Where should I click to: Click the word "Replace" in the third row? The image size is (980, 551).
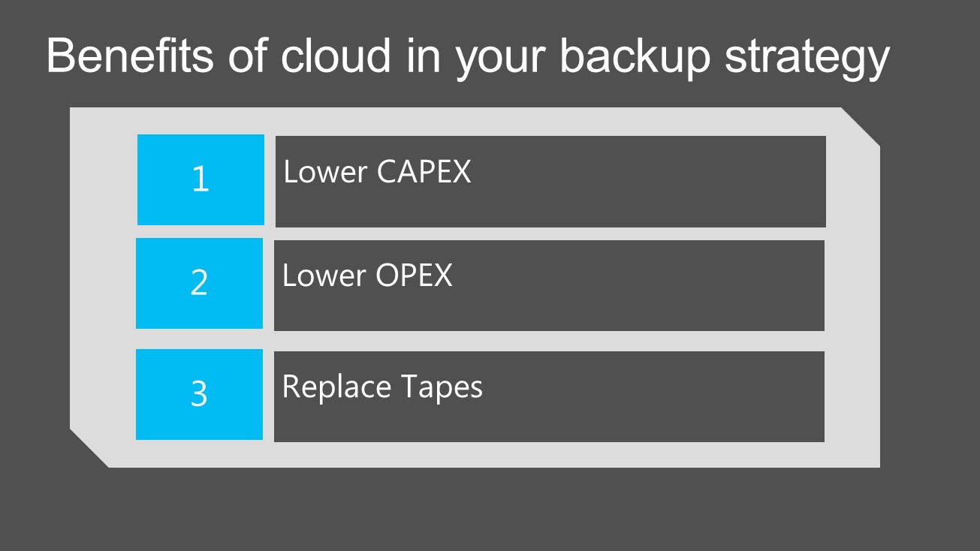tap(336, 388)
